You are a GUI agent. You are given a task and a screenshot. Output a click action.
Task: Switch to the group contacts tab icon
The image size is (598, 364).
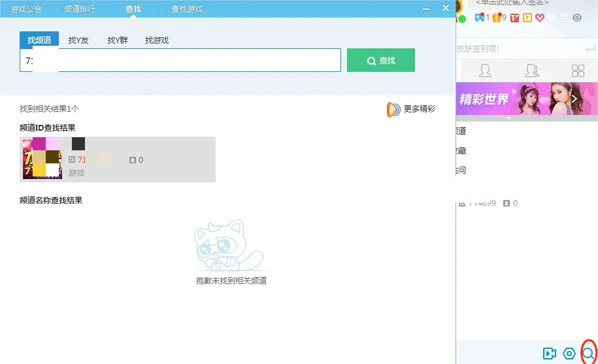(532, 71)
